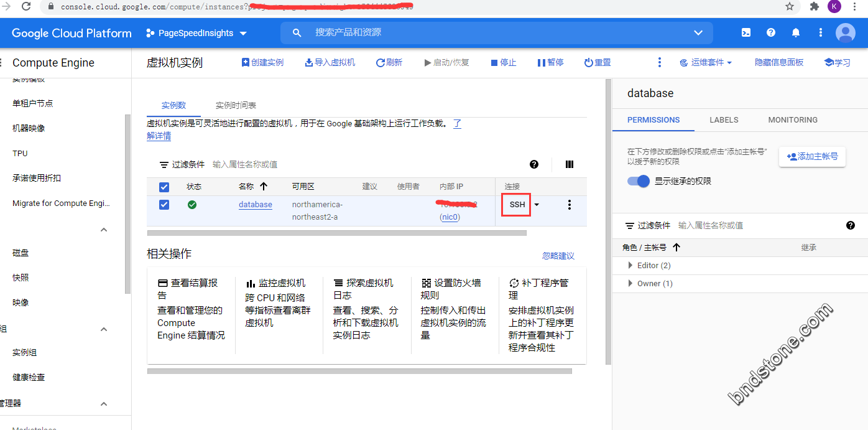Switch to the LABELS tab
Screen dimensions: 868x430
tap(724, 120)
